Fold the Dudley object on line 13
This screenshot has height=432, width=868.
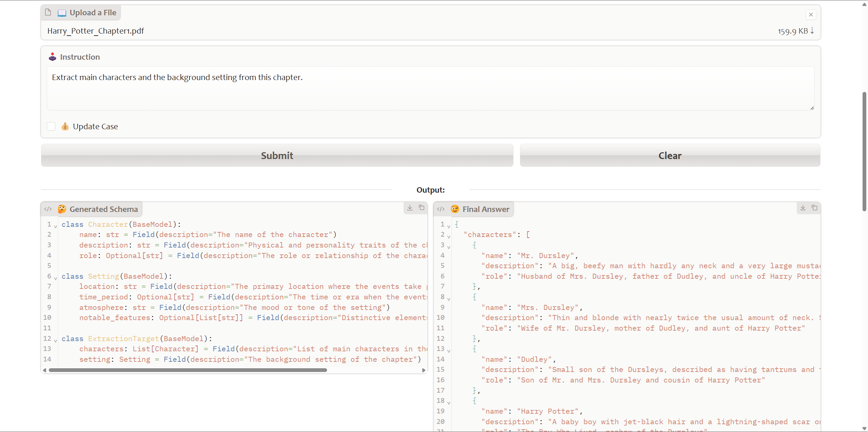pyautogui.click(x=448, y=351)
